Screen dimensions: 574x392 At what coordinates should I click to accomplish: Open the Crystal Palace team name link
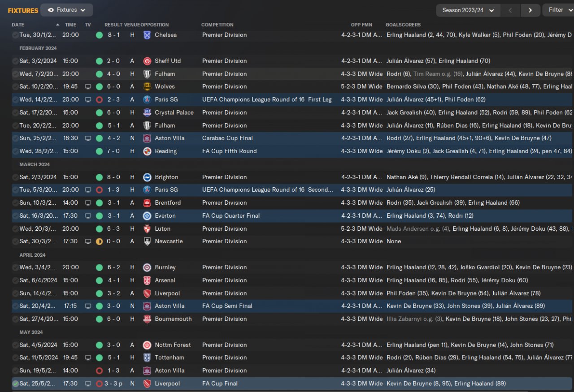pos(174,112)
